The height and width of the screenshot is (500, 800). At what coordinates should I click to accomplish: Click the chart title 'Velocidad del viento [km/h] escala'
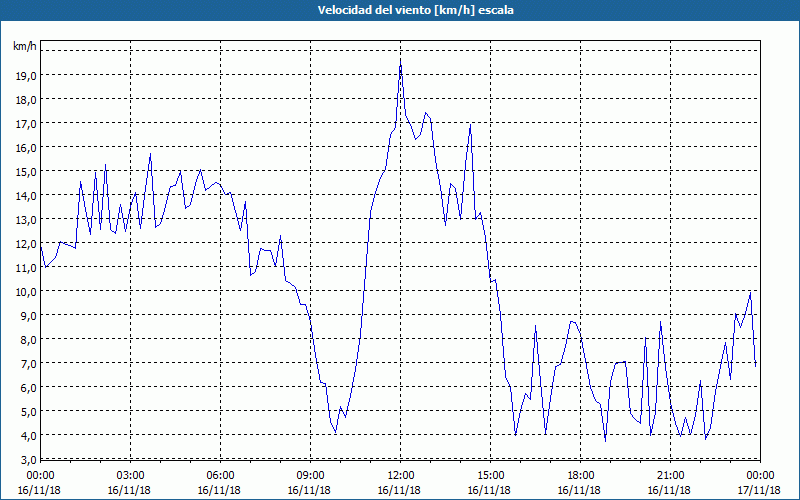(415, 10)
